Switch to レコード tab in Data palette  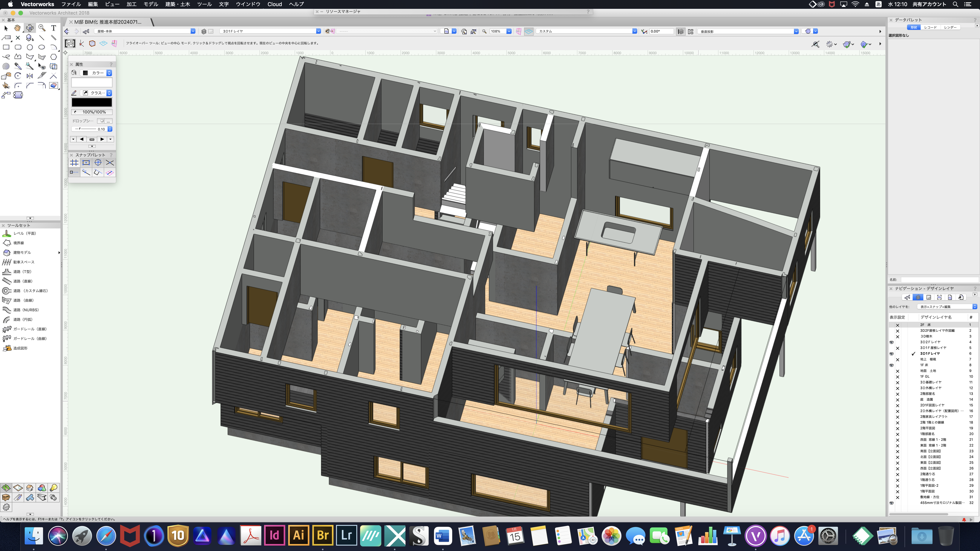pyautogui.click(x=930, y=27)
